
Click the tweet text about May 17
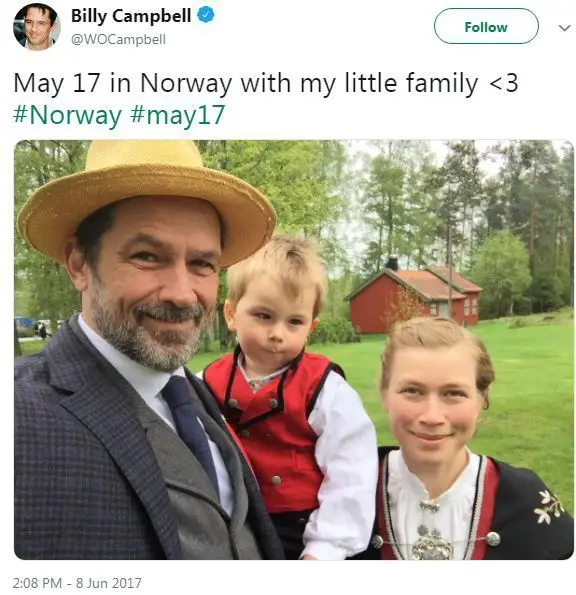pyautogui.click(x=266, y=83)
